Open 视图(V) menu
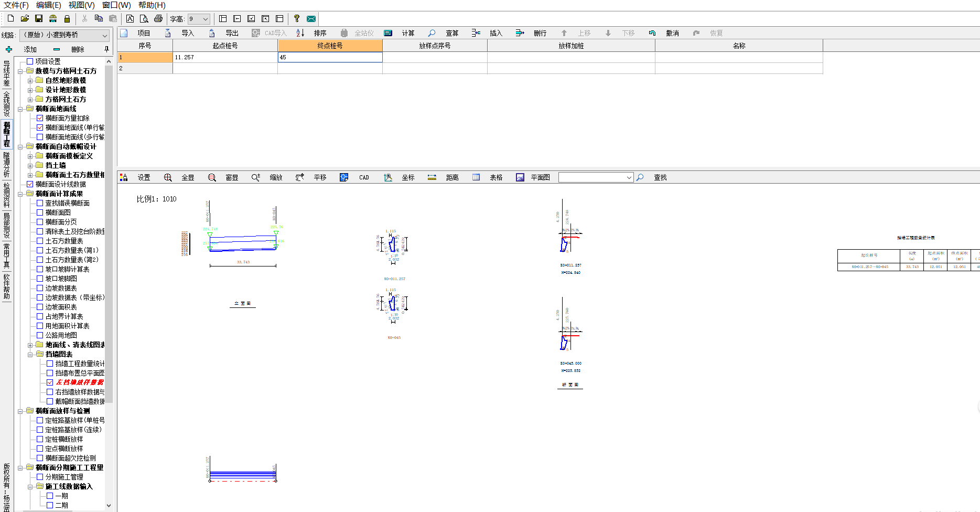This screenshot has width=980, height=512. (x=81, y=5)
